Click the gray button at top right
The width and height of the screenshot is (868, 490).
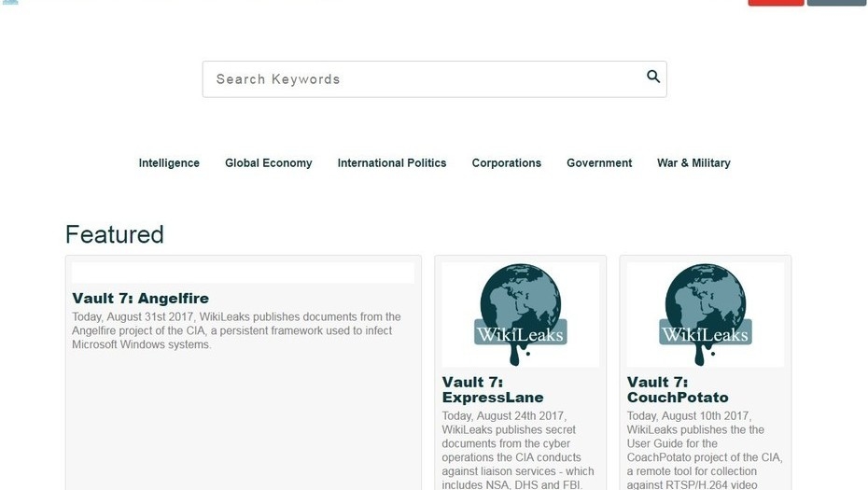(835, 3)
